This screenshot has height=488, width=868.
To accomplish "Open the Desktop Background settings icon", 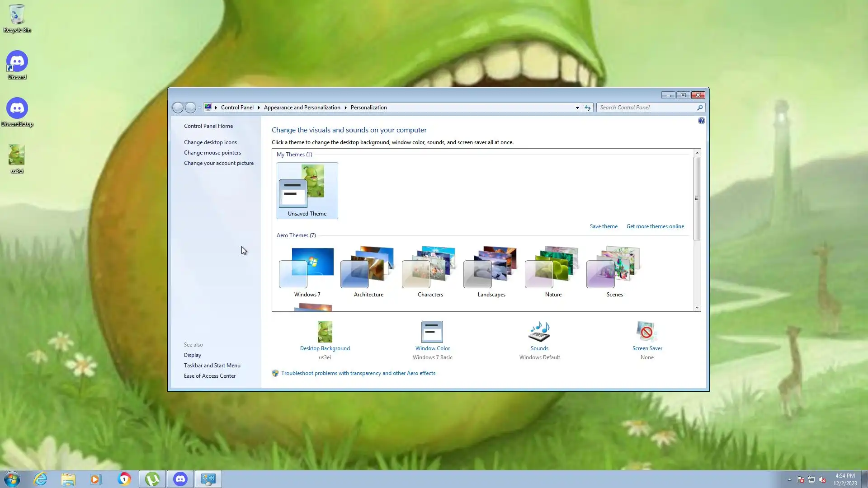I will [325, 332].
